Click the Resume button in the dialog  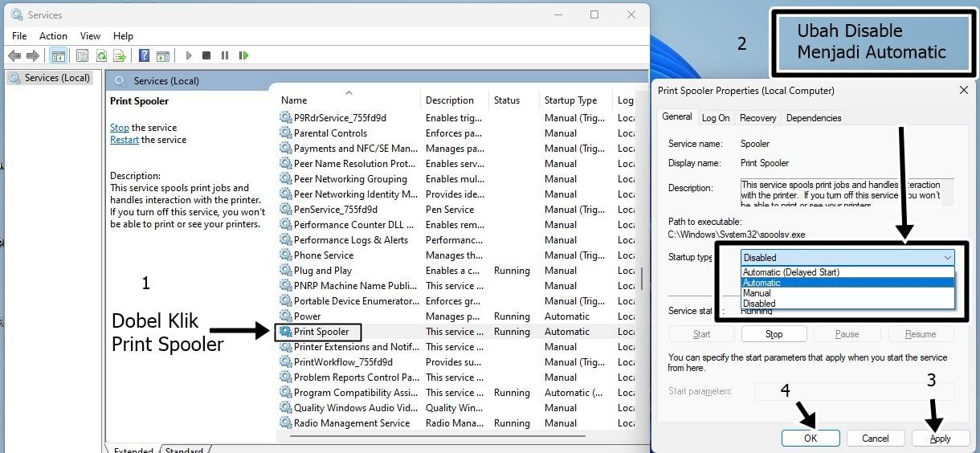[x=921, y=334]
